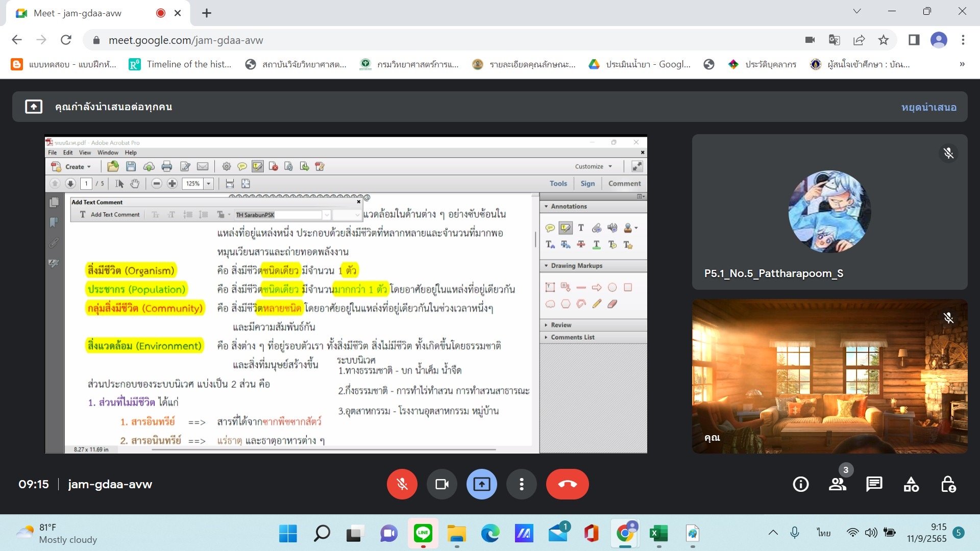The width and height of the screenshot is (980, 551).
Task: Open the Tools pane in Acrobat
Action: coord(558,184)
